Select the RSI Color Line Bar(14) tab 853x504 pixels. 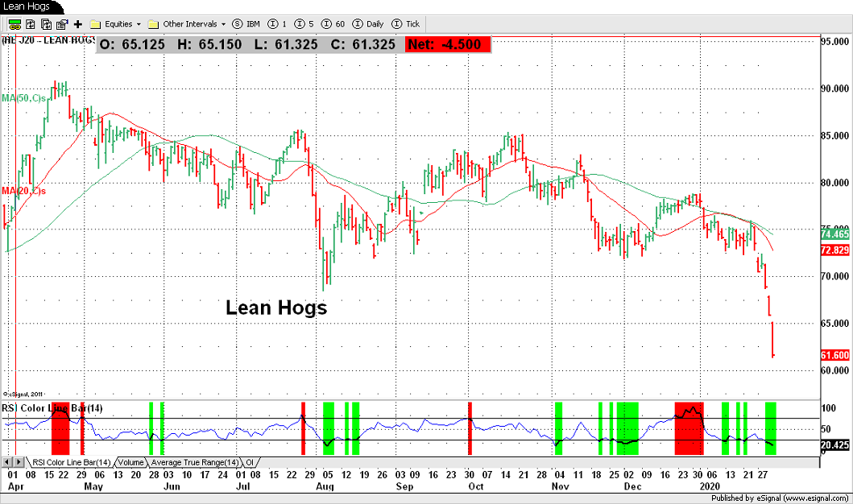(71, 462)
